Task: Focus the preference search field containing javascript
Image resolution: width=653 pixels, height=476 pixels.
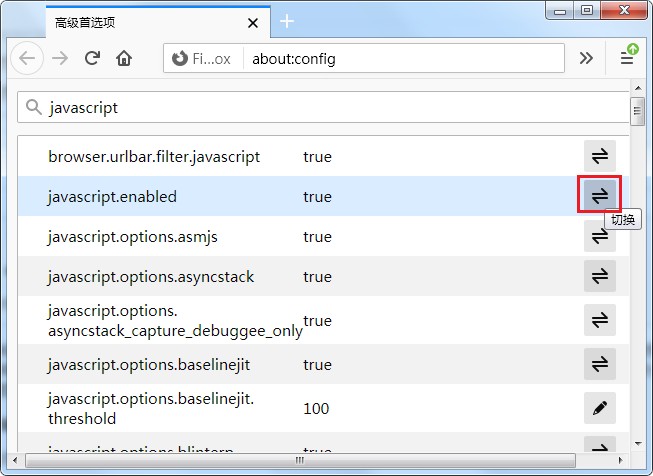Action: (330, 107)
